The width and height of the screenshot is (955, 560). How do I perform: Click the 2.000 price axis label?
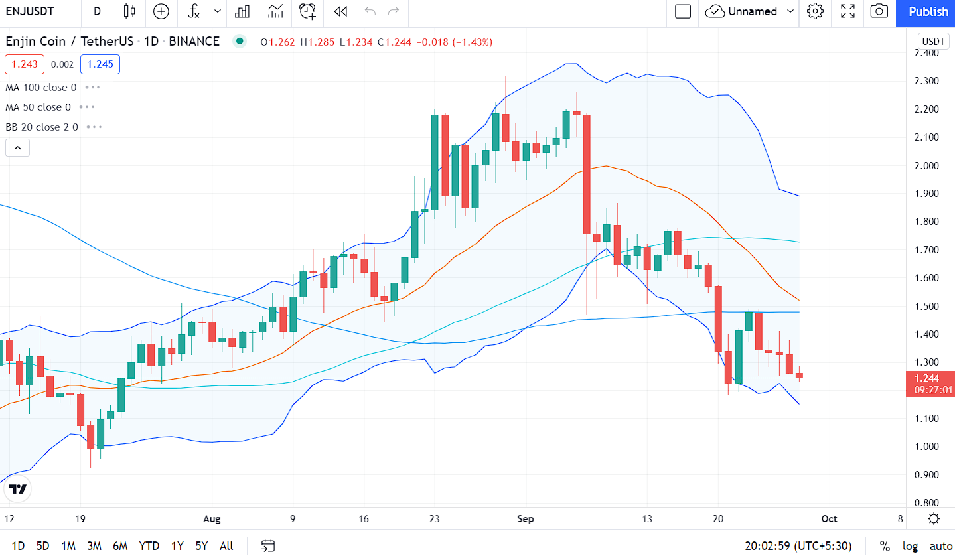[x=926, y=165]
